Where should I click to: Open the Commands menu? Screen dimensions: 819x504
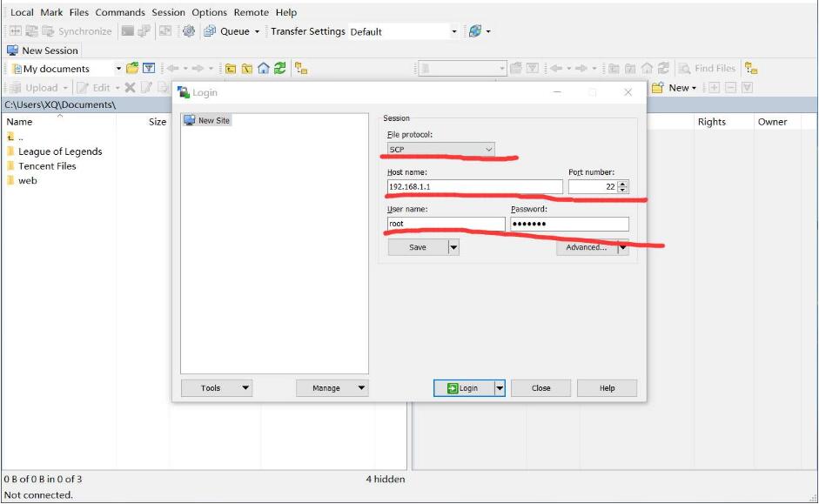(x=120, y=12)
